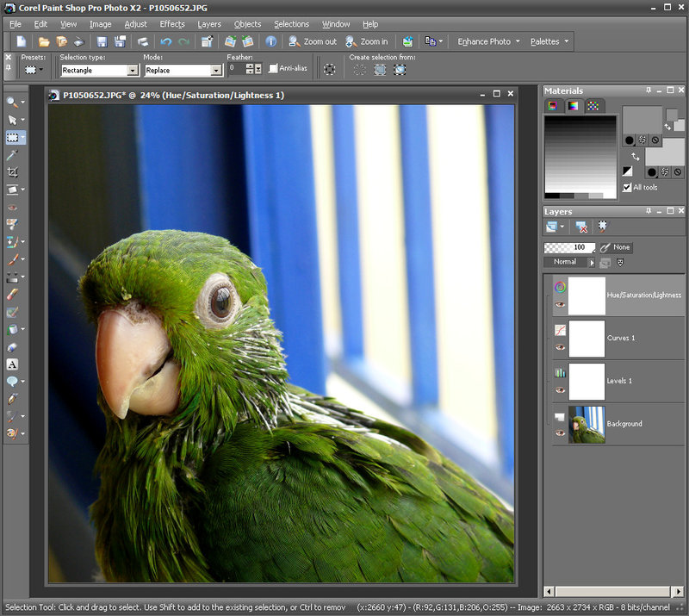The height and width of the screenshot is (616, 689).
Task: Save the image with floppy icon
Action: click(x=102, y=41)
